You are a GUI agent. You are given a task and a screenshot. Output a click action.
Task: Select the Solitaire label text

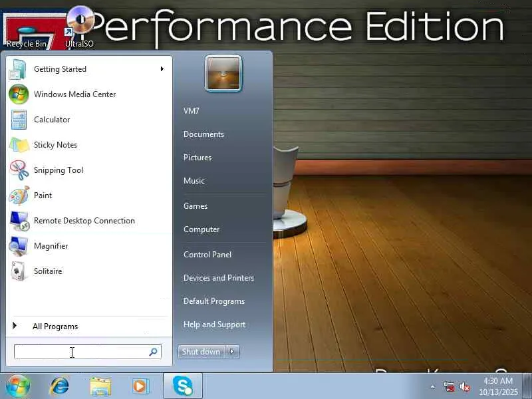tap(48, 271)
